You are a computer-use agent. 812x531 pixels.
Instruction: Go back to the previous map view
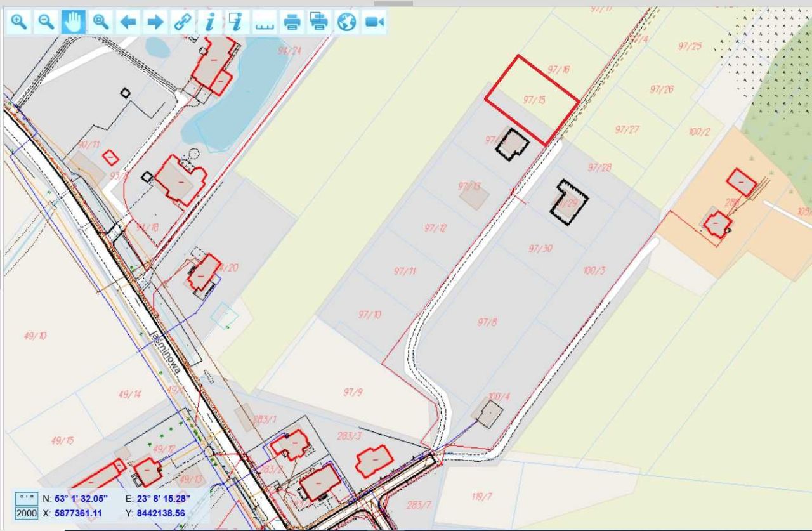coord(128,22)
